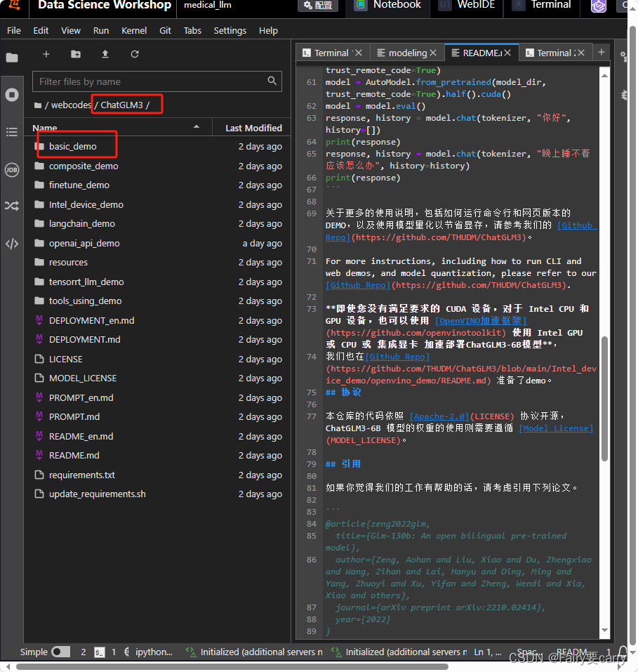
Task: Open the Intel_device_demo folder
Action: [x=157, y=205]
